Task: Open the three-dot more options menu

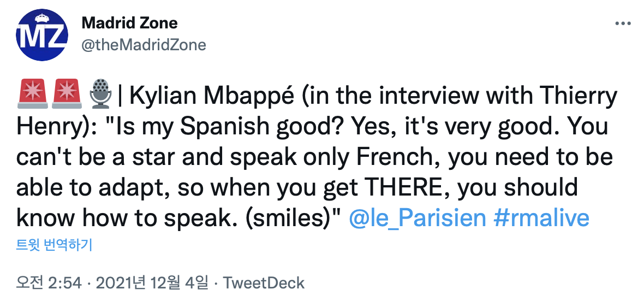Action: coord(623,24)
